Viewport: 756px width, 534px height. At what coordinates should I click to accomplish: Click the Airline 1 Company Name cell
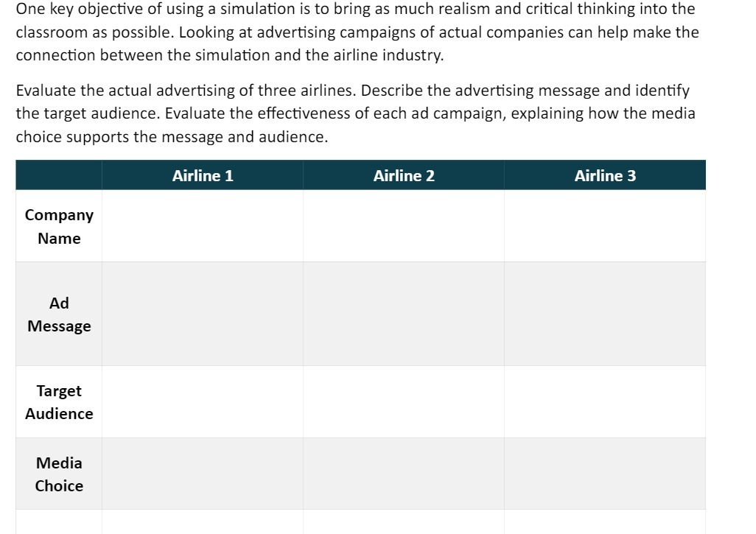[203, 226]
